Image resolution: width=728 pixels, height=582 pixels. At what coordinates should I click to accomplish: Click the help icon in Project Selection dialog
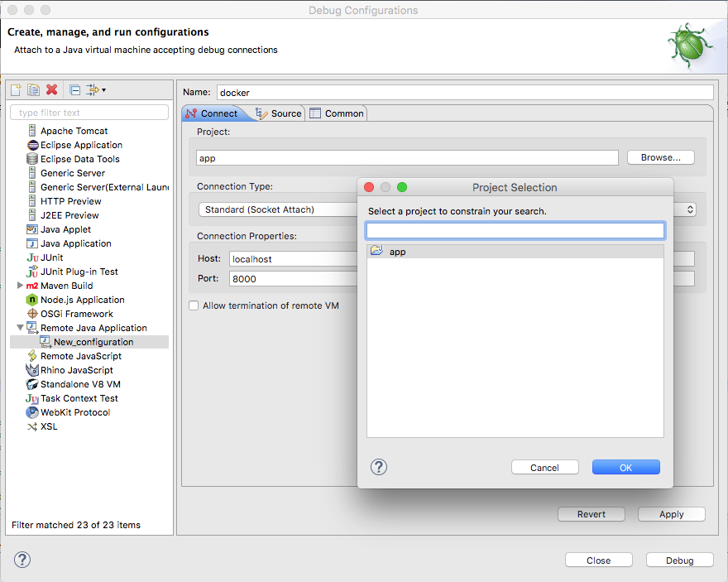click(378, 467)
